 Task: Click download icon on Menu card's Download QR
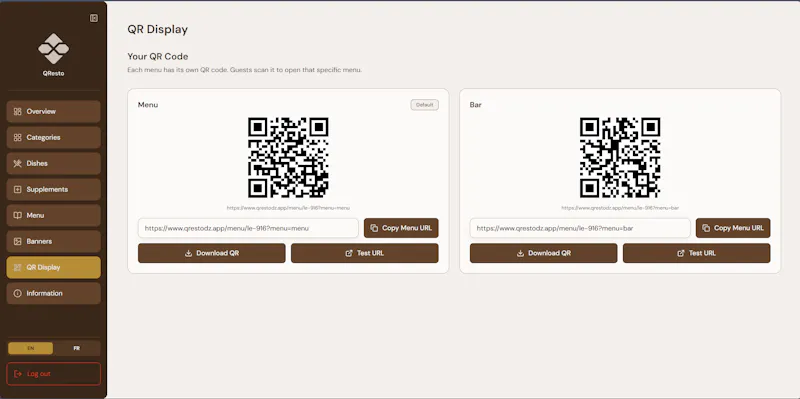[x=188, y=253]
